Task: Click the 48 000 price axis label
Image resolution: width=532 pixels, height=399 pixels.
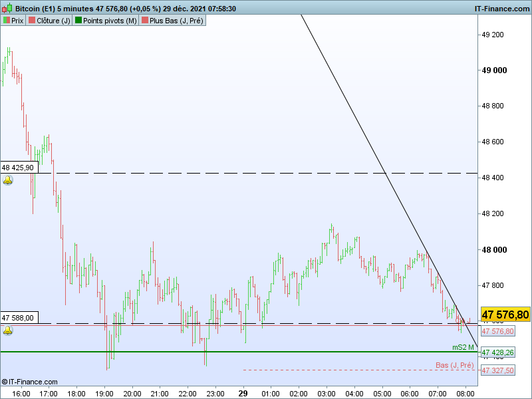Action: 494,250
